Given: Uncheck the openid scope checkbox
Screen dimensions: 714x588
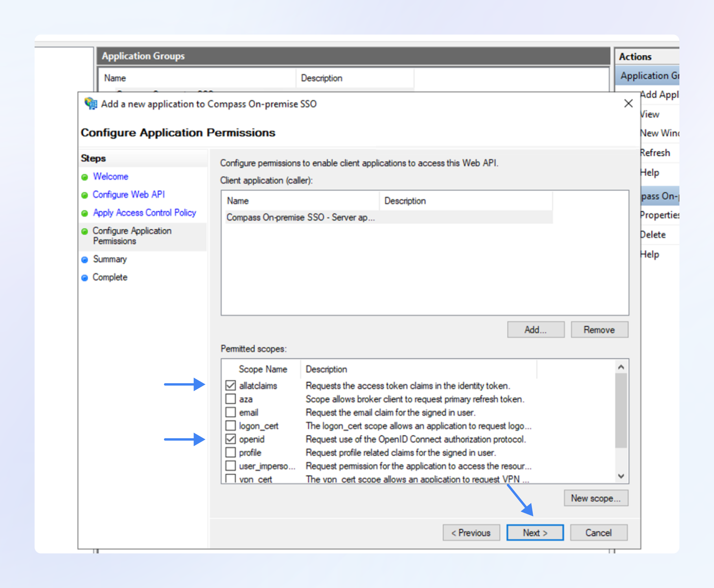Looking at the screenshot, I should (231, 439).
